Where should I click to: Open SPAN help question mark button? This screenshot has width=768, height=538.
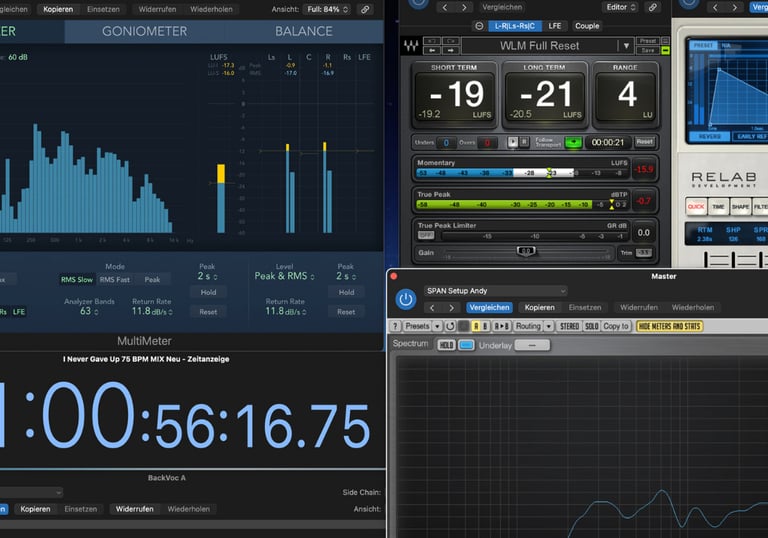tap(395, 326)
